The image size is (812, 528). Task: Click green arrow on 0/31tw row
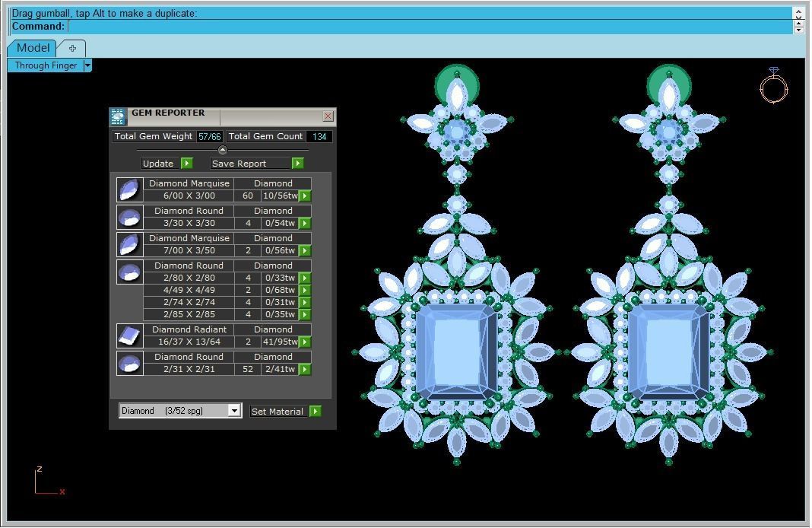(x=305, y=303)
